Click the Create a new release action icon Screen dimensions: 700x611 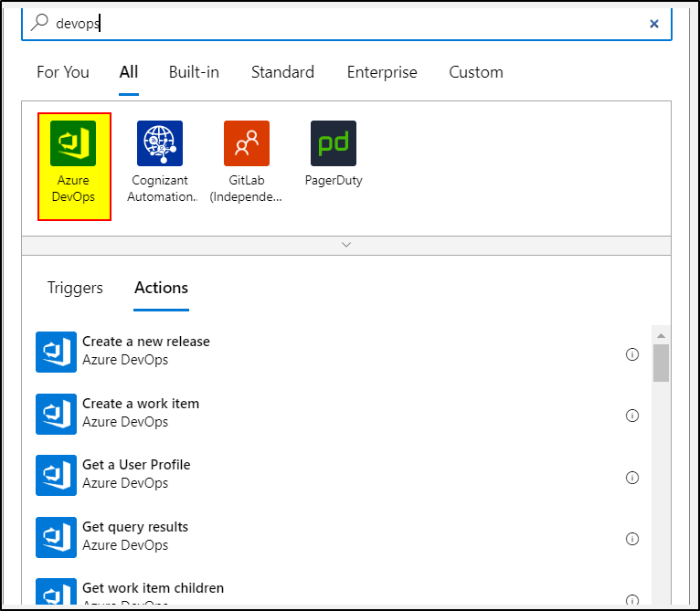click(x=57, y=352)
